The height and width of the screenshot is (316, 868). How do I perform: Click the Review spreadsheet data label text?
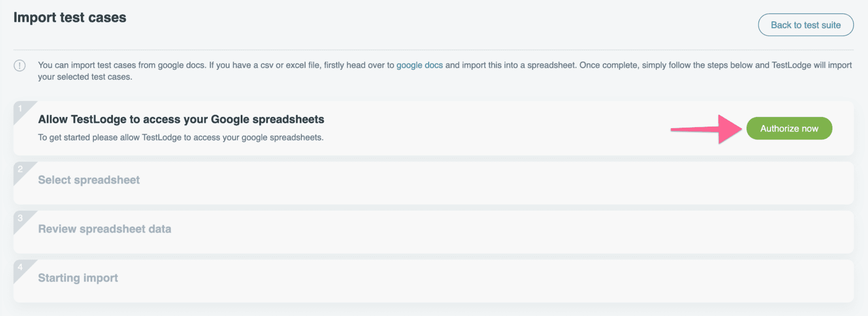(104, 229)
